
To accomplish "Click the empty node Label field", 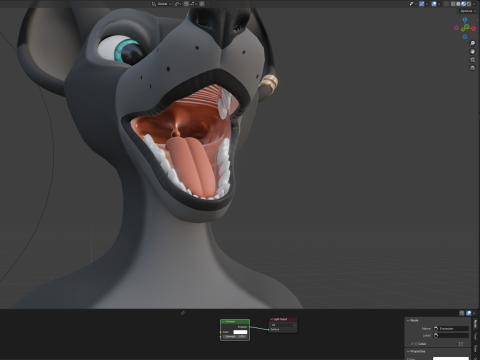I will pyautogui.click(x=451, y=335).
